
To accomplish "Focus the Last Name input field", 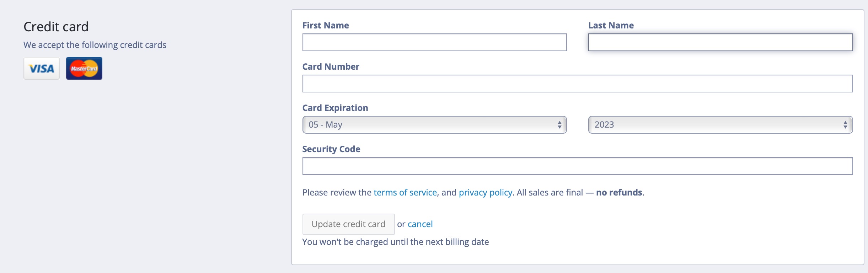I will [x=720, y=42].
